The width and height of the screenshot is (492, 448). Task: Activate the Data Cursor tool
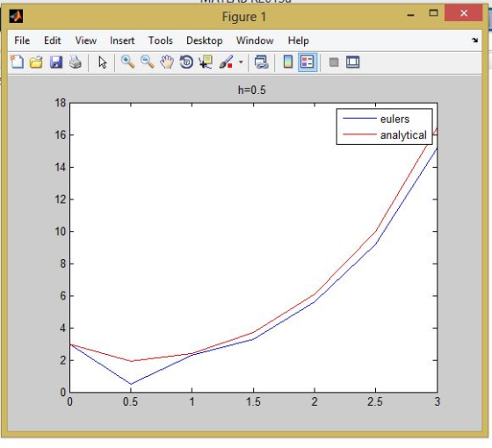206,62
